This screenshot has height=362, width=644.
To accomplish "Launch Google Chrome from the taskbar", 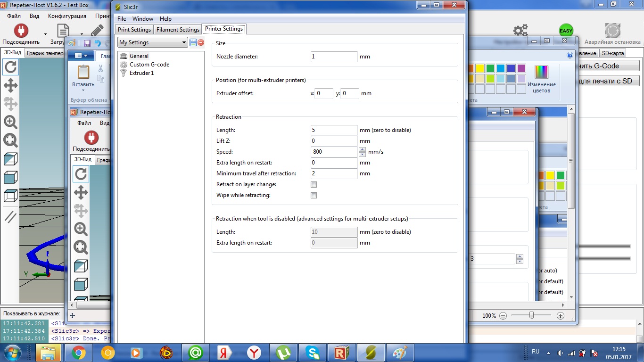I will pos(78,352).
